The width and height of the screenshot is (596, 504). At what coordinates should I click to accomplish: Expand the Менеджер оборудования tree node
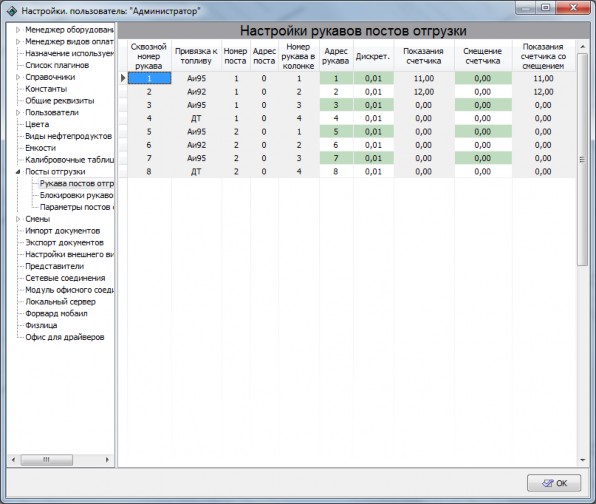[17, 30]
